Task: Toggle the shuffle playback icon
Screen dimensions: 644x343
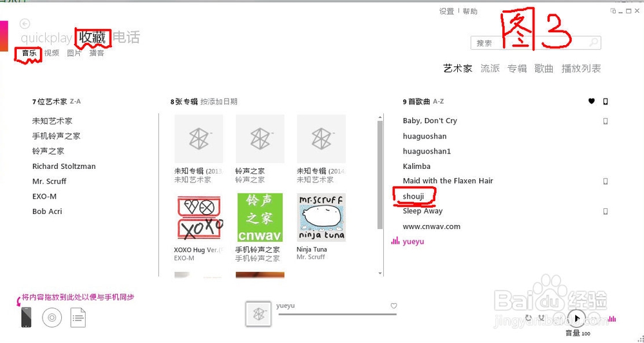Action: [542, 318]
